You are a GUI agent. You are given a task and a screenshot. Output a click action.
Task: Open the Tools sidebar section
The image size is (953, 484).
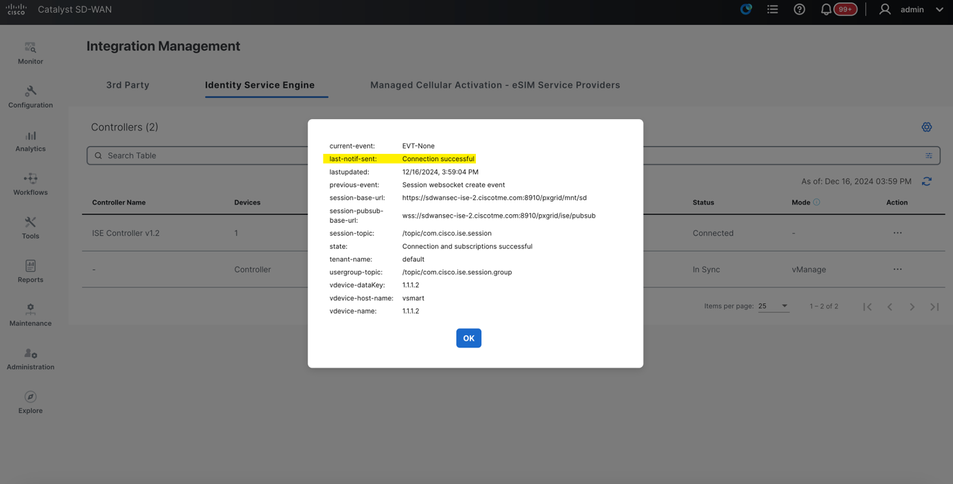click(30, 229)
